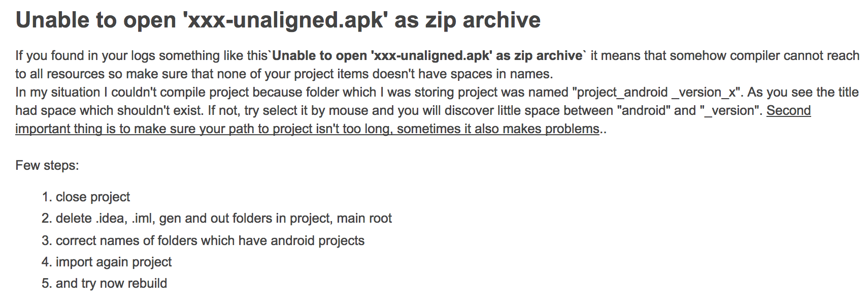Click the 'Few steps:' label
This screenshot has height=302, width=868.
point(47,165)
